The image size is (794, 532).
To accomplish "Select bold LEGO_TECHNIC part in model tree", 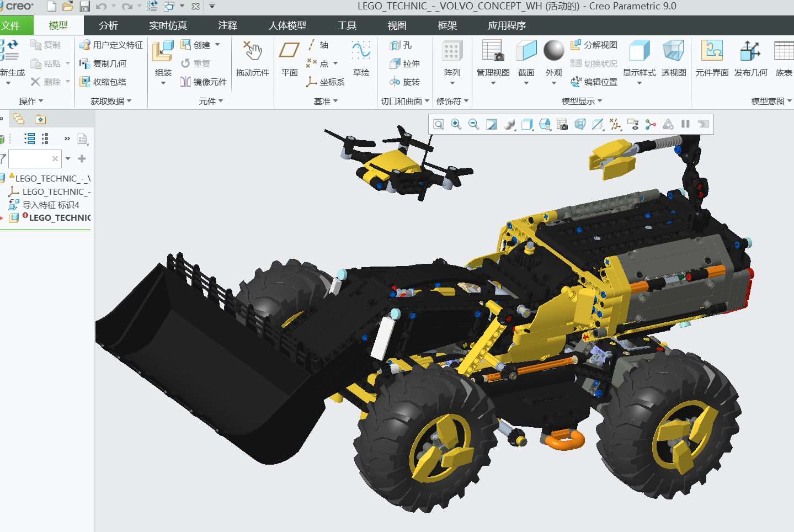I will click(x=50, y=217).
